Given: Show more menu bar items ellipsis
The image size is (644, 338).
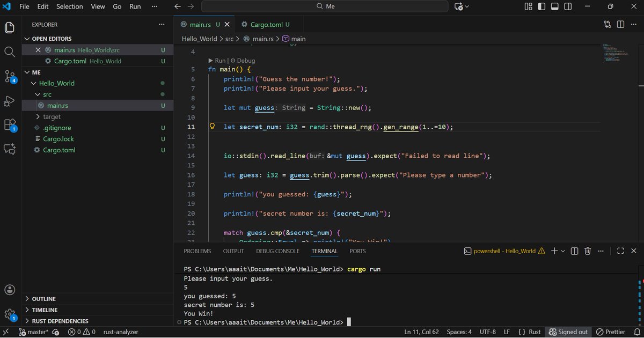Looking at the screenshot, I should pos(155,6).
